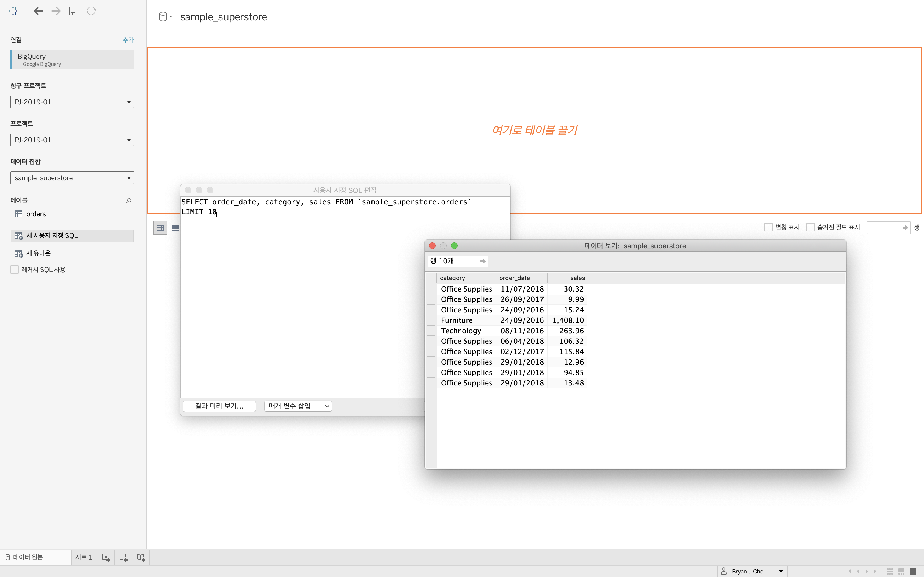Switch to the 시트 1 tab
Screen dimensions: 924x577
tap(84, 557)
